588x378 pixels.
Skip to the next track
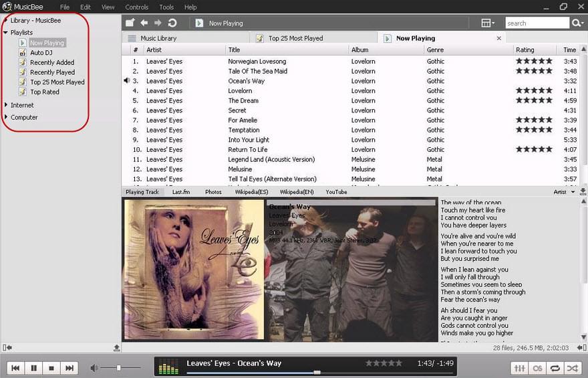69,368
